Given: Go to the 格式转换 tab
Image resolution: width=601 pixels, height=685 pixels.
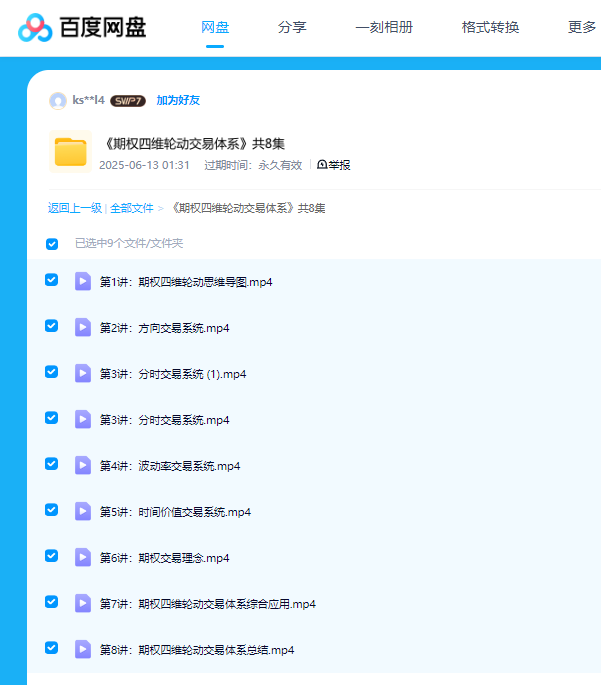Looking at the screenshot, I should 490,27.
